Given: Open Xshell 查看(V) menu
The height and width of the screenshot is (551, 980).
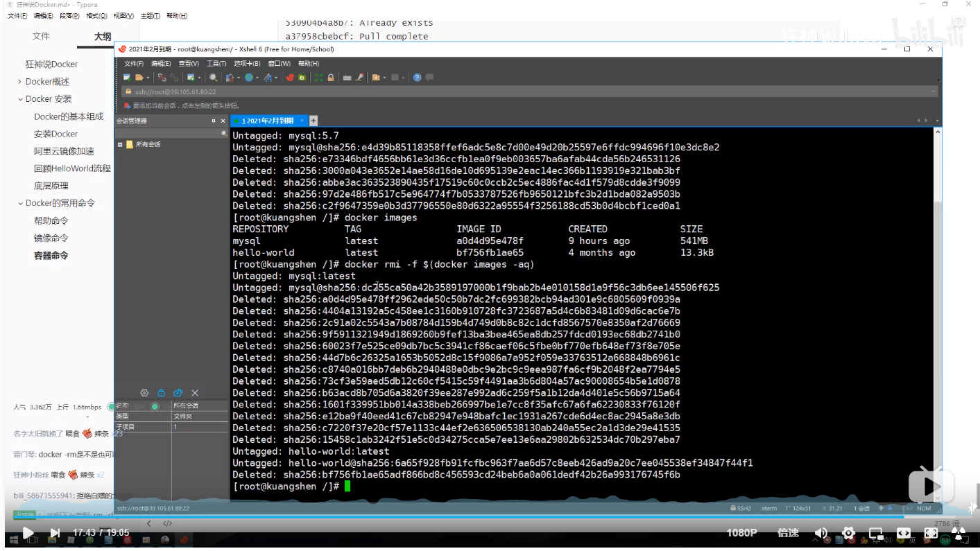Looking at the screenshot, I should (189, 63).
